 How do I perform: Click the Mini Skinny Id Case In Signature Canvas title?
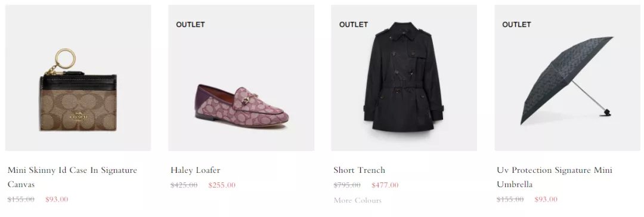pos(72,177)
